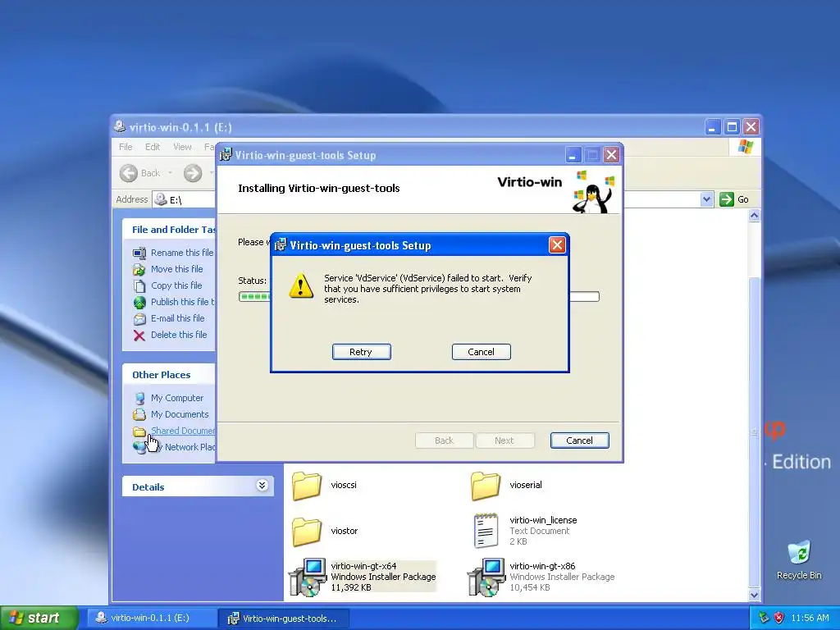Click the E-mail this file envelope icon
Screen dimensions: 840x630
click(x=139, y=319)
